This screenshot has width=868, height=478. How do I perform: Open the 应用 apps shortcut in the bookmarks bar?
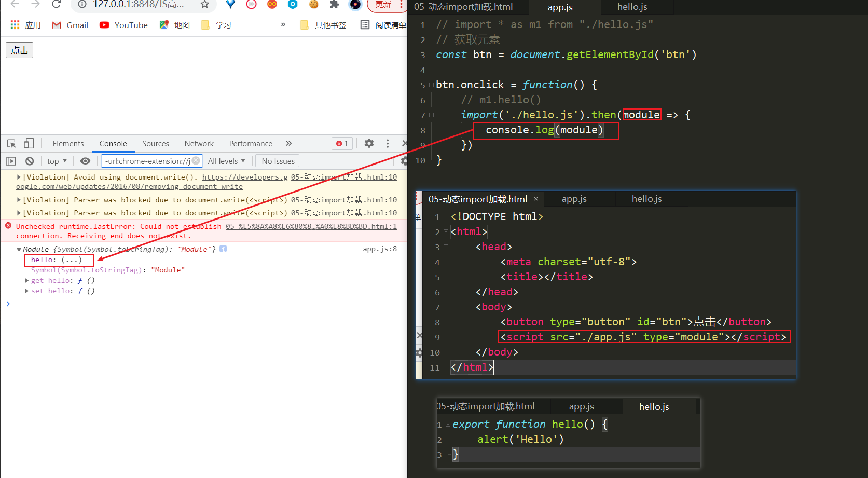click(x=25, y=25)
